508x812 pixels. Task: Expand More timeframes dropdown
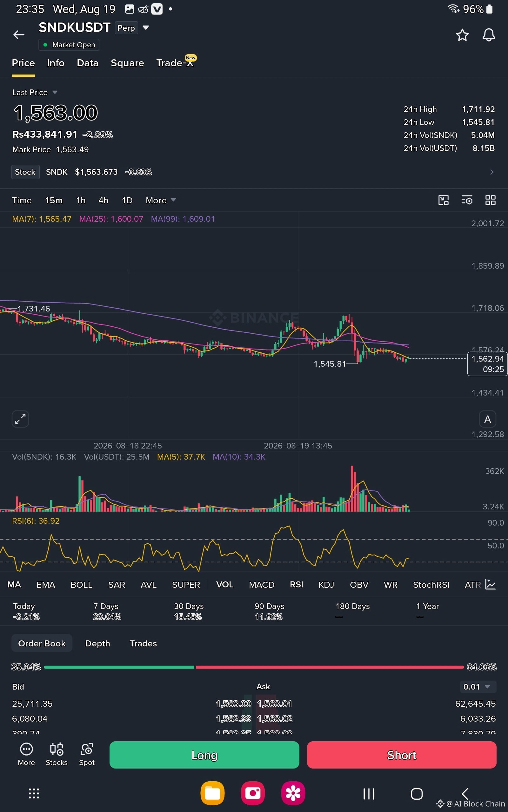tap(161, 200)
